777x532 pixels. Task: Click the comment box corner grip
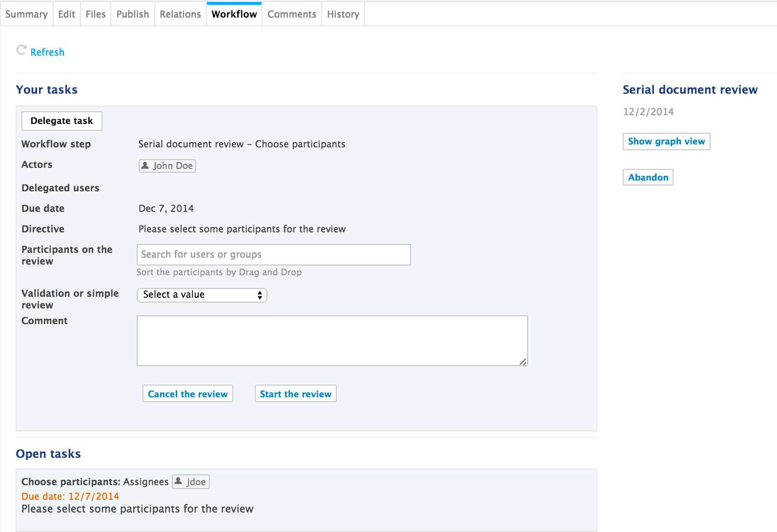(x=523, y=361)
